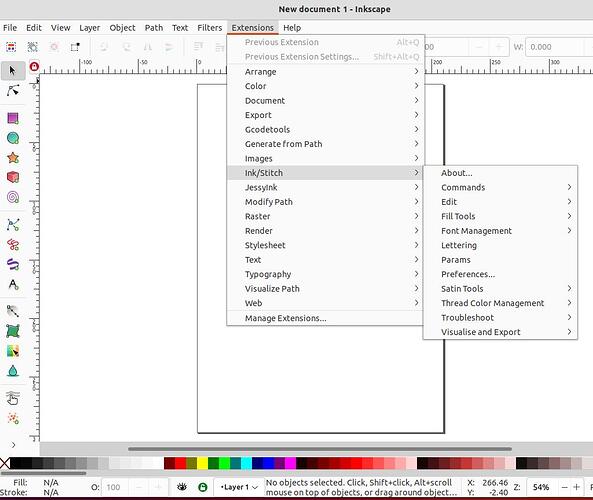The height and width of the screenshot is (500, 593).
Task: Pick the cyan palette swatch
Action: click(247, 463)
